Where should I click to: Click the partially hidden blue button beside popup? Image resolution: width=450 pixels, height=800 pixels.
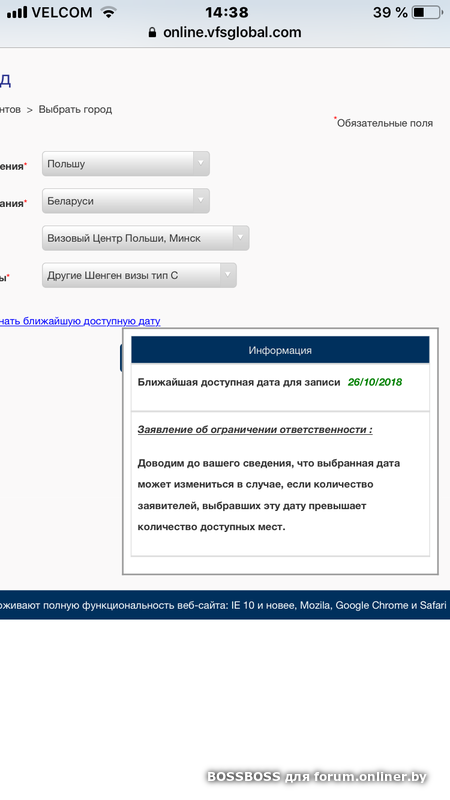pyautogui.click(x=121, y=358)
